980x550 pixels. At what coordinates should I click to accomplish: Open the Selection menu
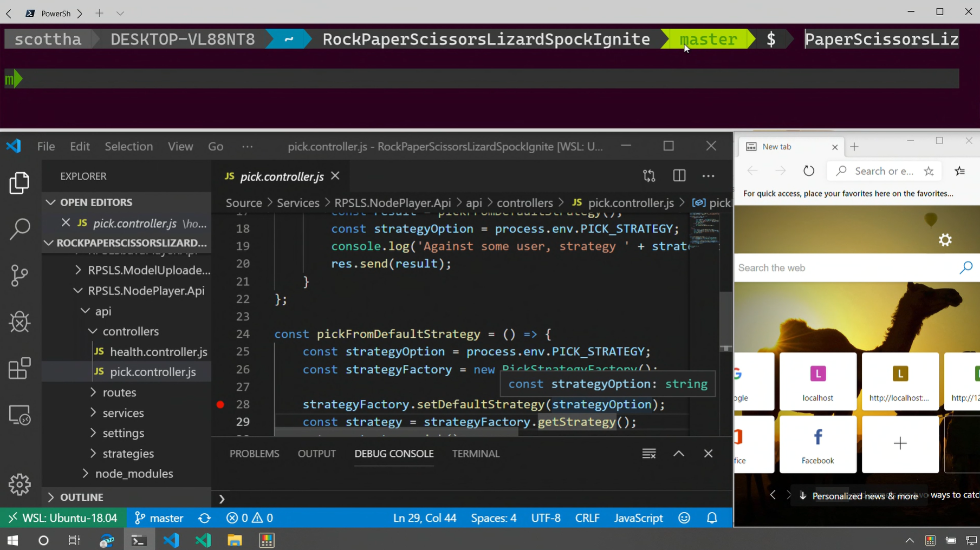coord(128,146)
